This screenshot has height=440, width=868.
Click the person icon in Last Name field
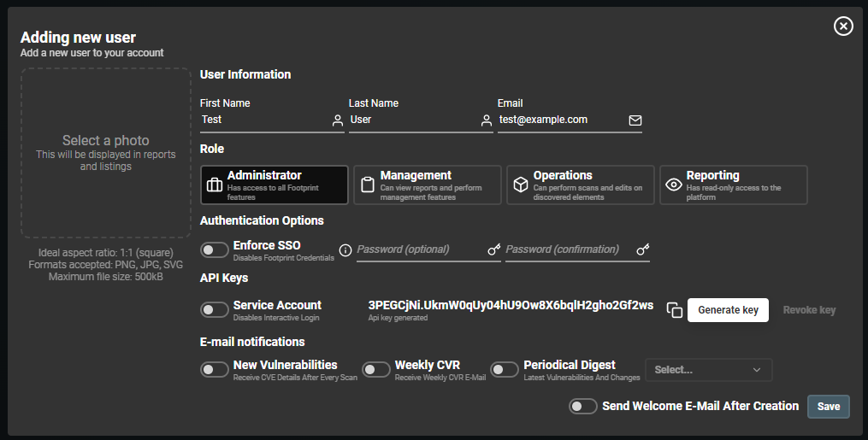tap(487, 120)
